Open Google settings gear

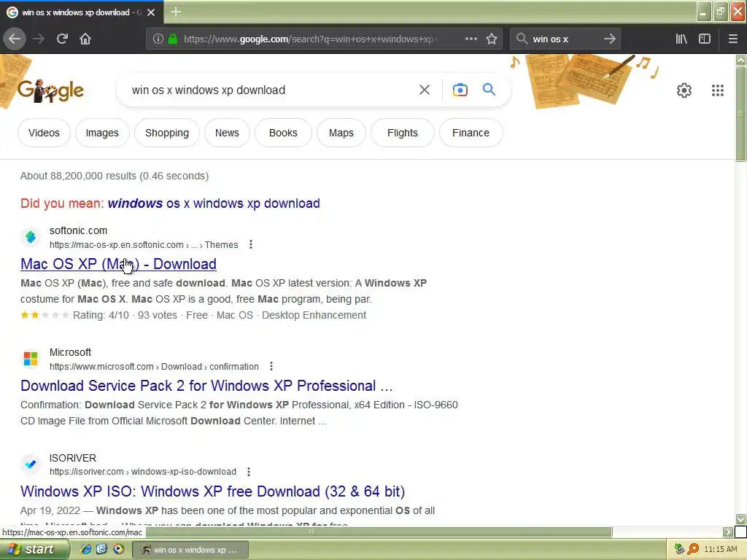coord(684,90)
